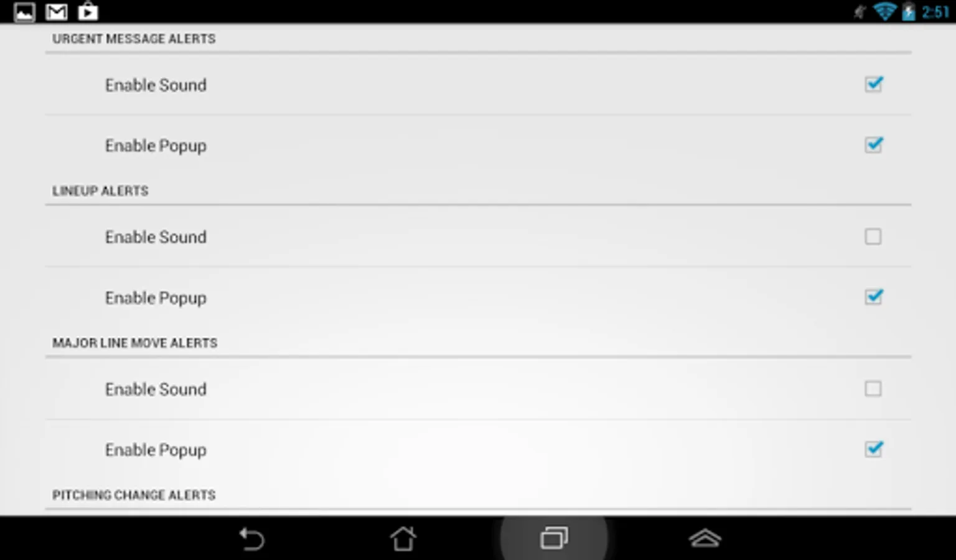This screenshot has height=560, width=956.
Task: Check Enable Sound under Lineup Alerts
Action: click(873, 236)
